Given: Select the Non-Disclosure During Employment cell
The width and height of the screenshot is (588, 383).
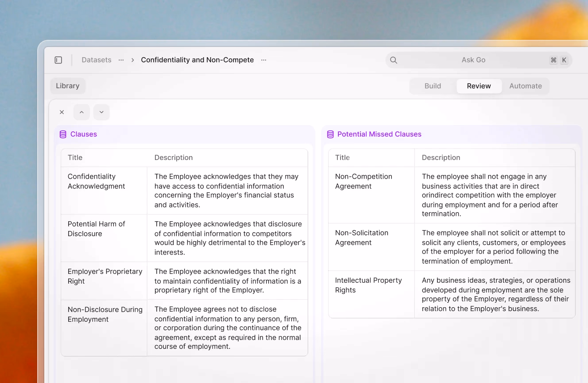Looking at the screenshot, I should pos(104,328).
